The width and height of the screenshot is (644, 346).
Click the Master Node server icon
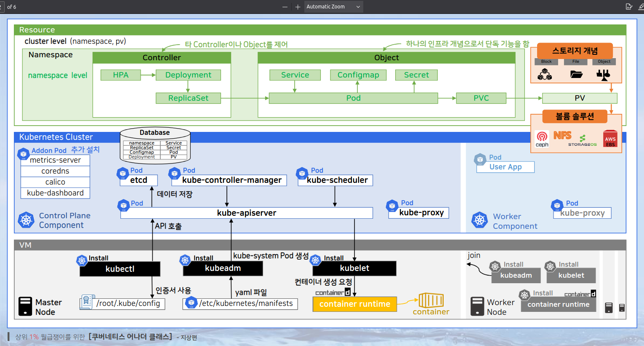25,306
